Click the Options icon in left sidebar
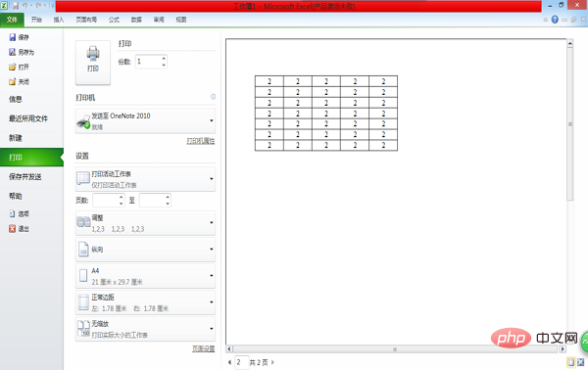This screenshot has width=588, height=370. tap(13, 213)
